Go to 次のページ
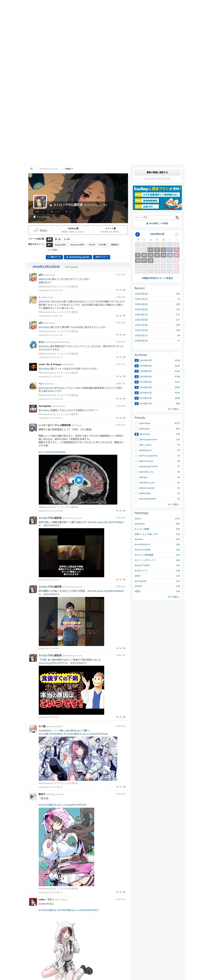Image resolution: width=210 pixels, height=980 pixels. coord(101,257)
